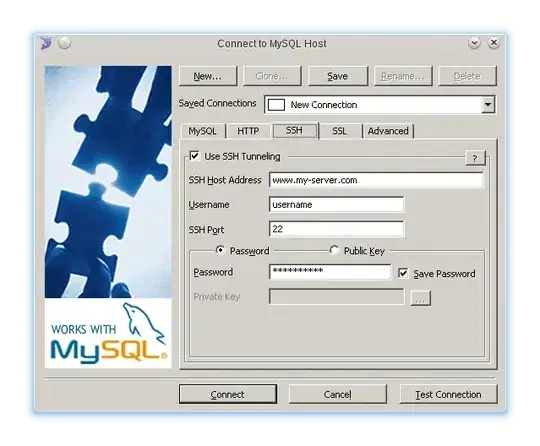Click the white color box beside New Connection
Viewport: 540px width, 446px height.
pyautogui.click(x=276, y=105)
